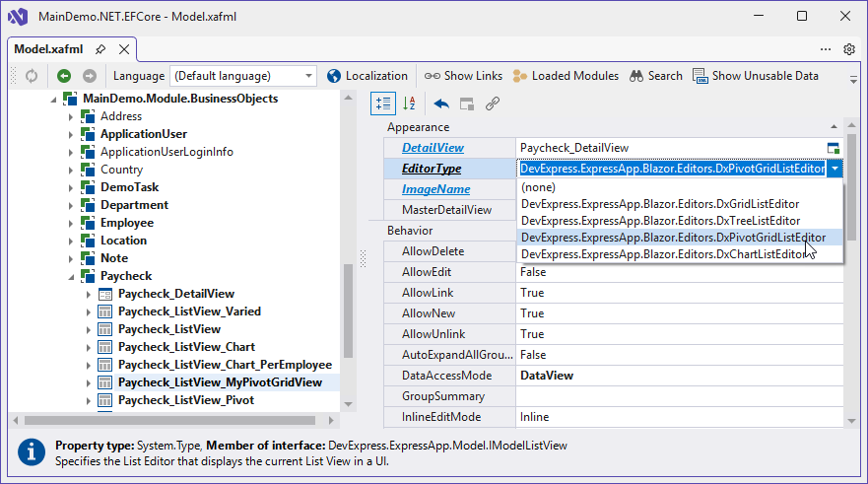Collapse MainDemo.Module.BusinessObjects node
The width and height of the screenshot is (868, 484).
click(54, 100)
